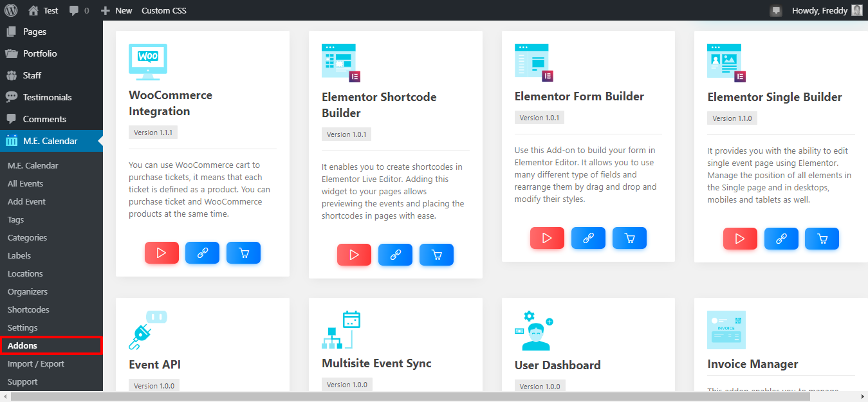
Task: Open the Test site home link
Action: click(43, 10)
